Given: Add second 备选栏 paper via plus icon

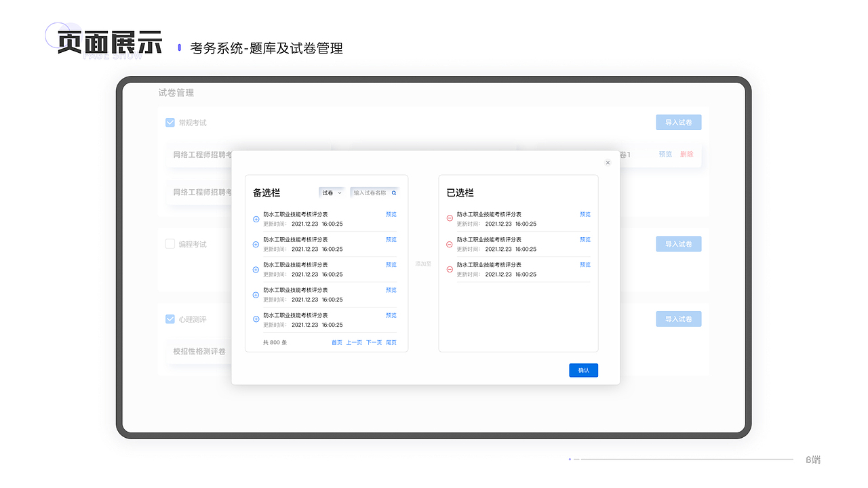Looking at the screenshot, I should 256,244.
